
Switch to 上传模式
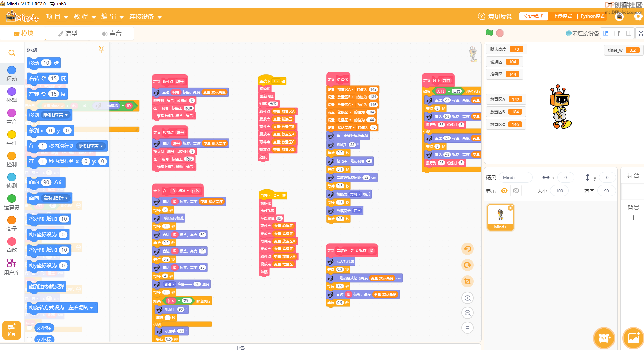coord(562,16)
